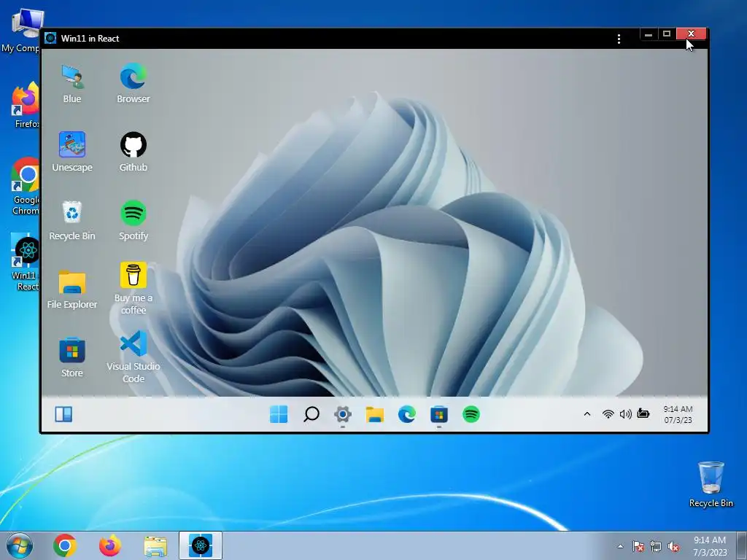Select the Recycle Bin inside Win11 in React
The height and width of the screenshot is (560, 747).
point(72,221)
